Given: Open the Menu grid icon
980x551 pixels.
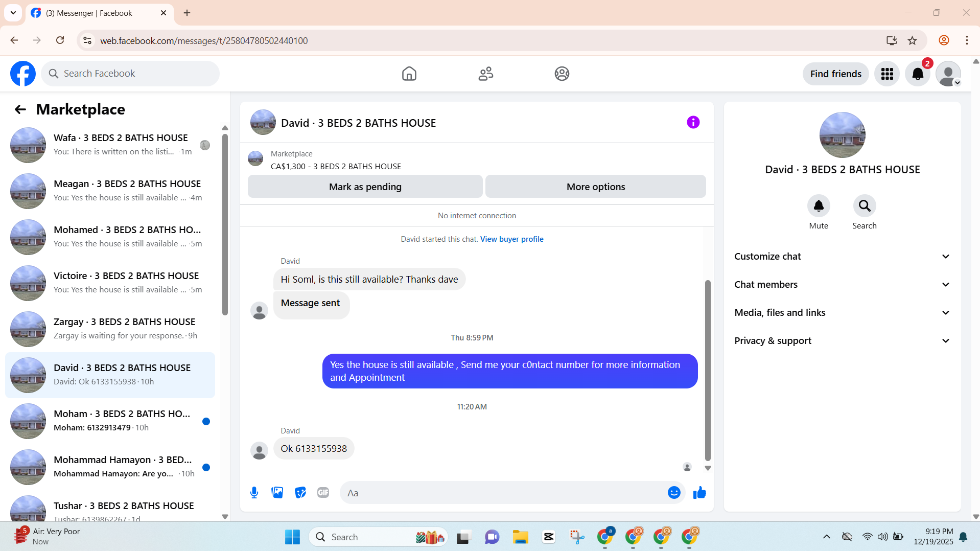Looking at the screenshot, I should coord(887,74).
